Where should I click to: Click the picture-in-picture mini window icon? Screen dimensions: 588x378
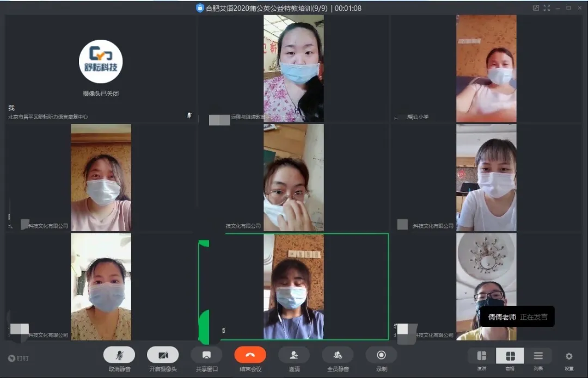[x=536, y=8]
